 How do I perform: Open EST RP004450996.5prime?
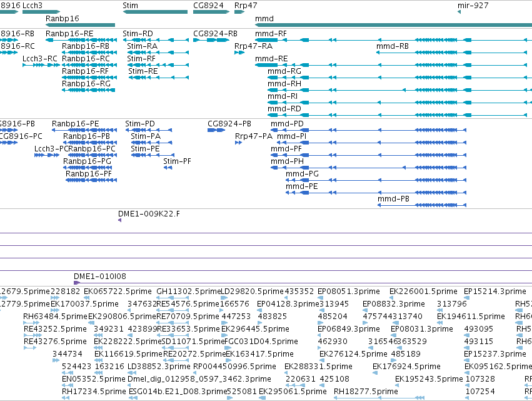(x=234, y=367)
